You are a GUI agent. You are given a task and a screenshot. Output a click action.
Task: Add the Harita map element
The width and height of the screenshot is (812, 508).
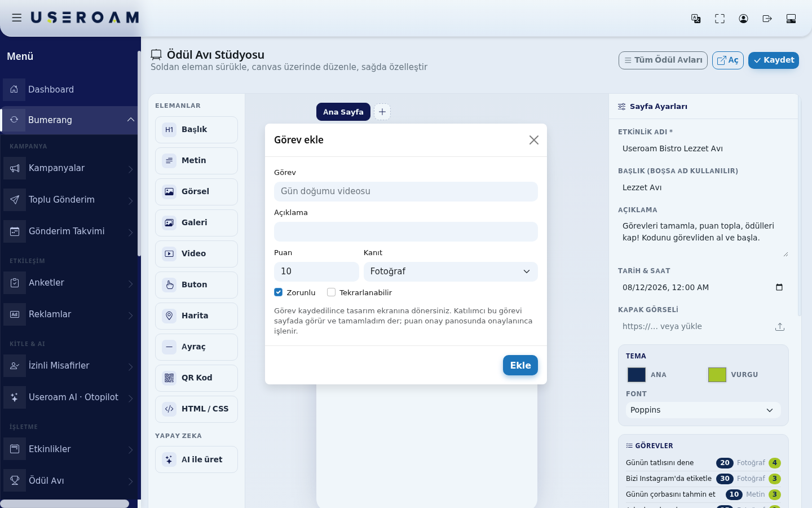click(x=196, y=316)
